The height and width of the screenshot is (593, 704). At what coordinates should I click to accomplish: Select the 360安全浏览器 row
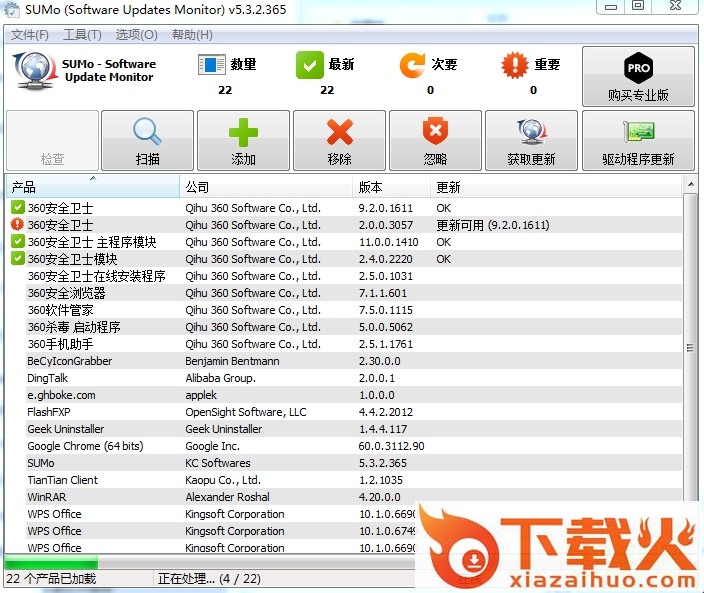pos(344,293)
